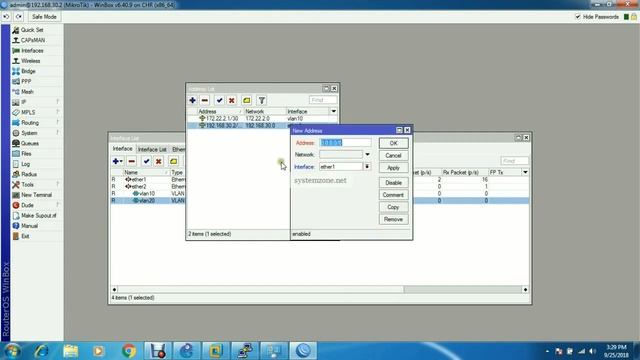Remove address with the minus icon in Address List
Image resolution: width=640 pixels, height=360 pixels.
point(205,100)
